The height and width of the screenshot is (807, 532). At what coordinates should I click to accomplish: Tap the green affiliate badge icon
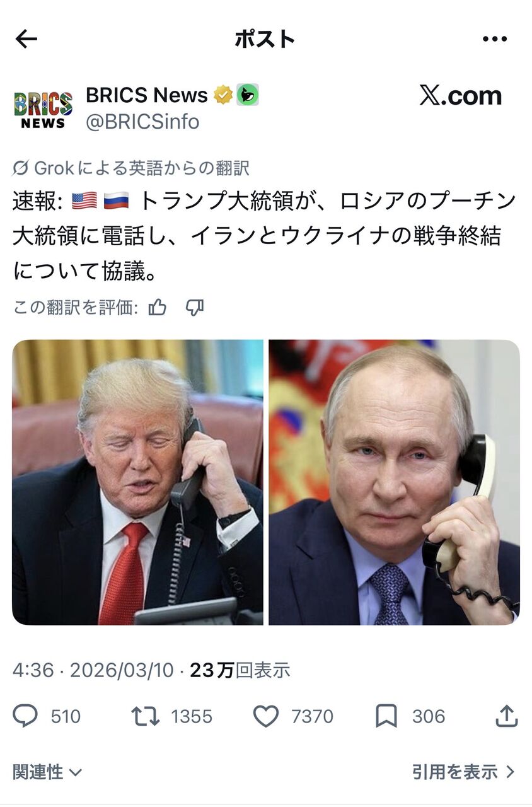pos(247,95)
